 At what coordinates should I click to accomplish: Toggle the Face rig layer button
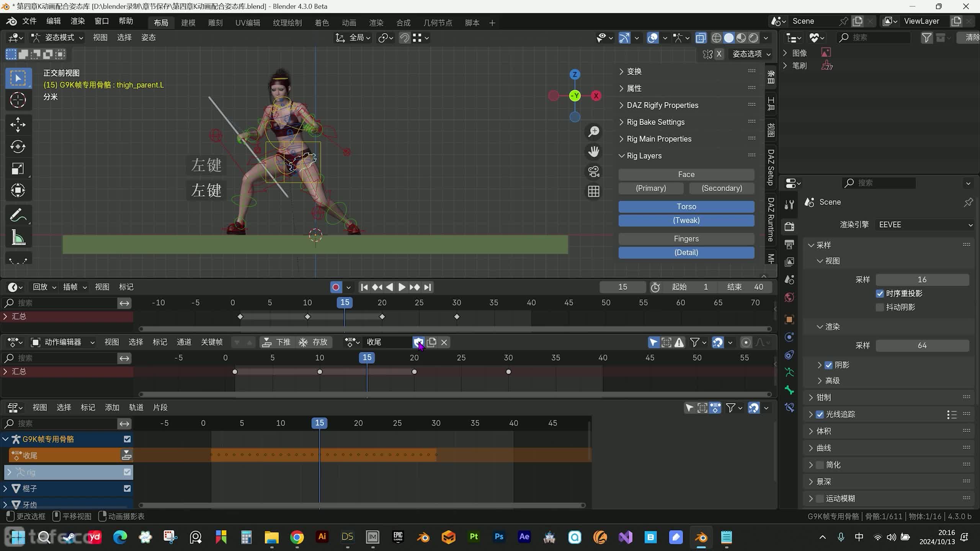[686, 174]
